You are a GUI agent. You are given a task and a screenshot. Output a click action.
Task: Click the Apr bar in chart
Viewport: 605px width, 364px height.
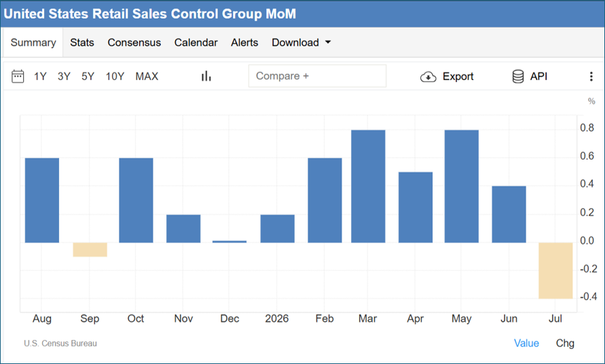point(416,207)
